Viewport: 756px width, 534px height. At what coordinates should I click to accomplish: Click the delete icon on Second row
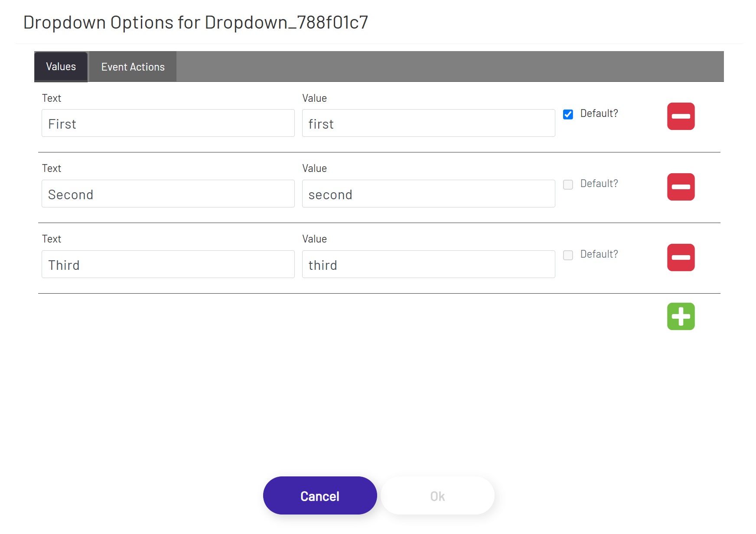pyautogui.click(x=680, y=187)
